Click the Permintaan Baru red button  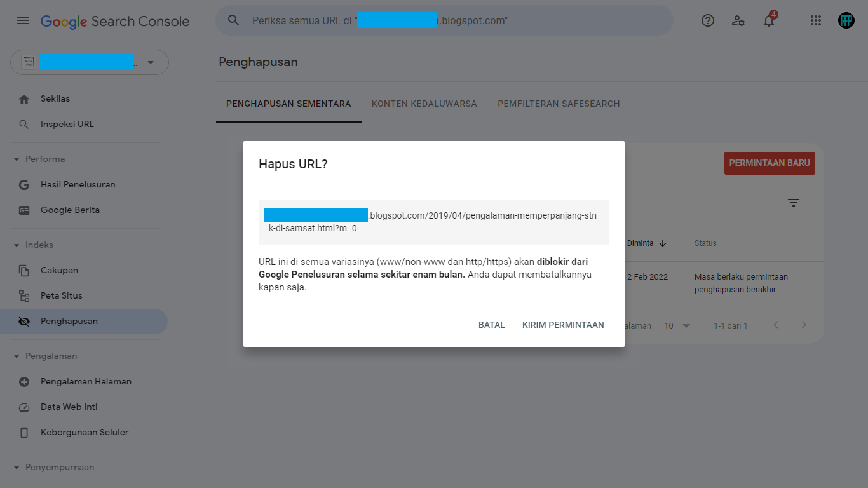(x=770, y=163)
